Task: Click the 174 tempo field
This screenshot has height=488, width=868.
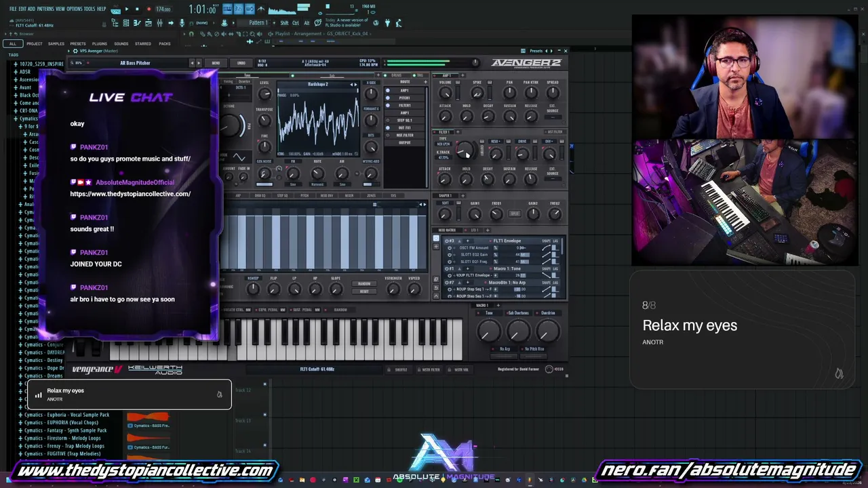Action: pos(163,9)
